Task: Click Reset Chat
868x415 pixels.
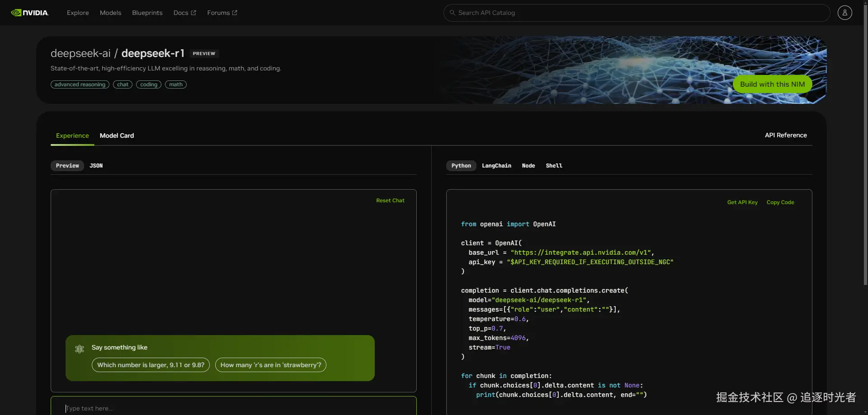Action: click(x=390, y=201)
